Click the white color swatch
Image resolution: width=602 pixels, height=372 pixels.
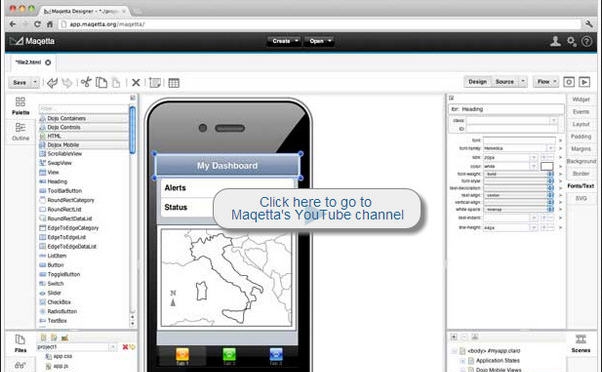(547, 166)
